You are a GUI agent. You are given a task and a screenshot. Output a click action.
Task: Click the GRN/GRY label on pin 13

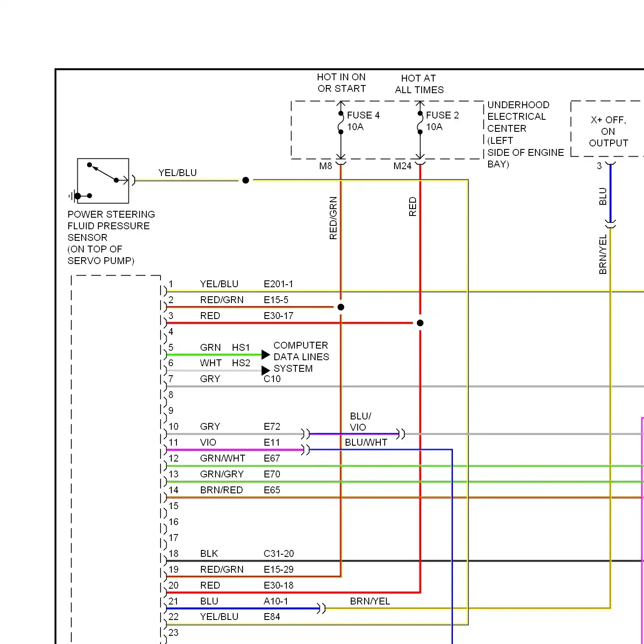point(222,474)
